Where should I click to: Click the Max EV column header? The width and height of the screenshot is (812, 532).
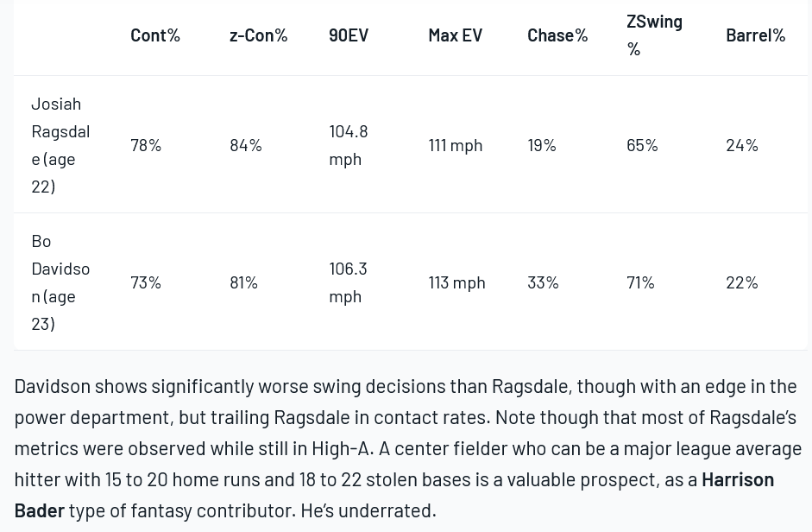(x=456, y=35)
